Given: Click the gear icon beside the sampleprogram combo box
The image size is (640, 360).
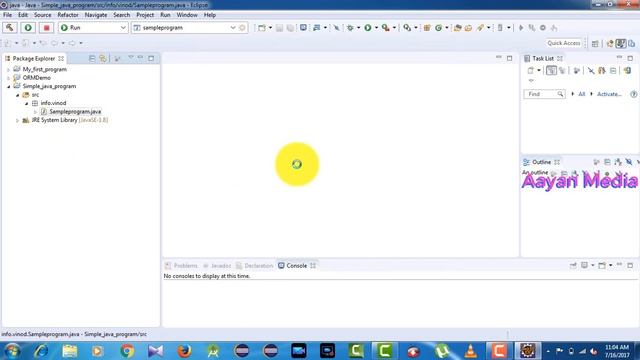Looking at the screenshot, I should pos(242,28).
